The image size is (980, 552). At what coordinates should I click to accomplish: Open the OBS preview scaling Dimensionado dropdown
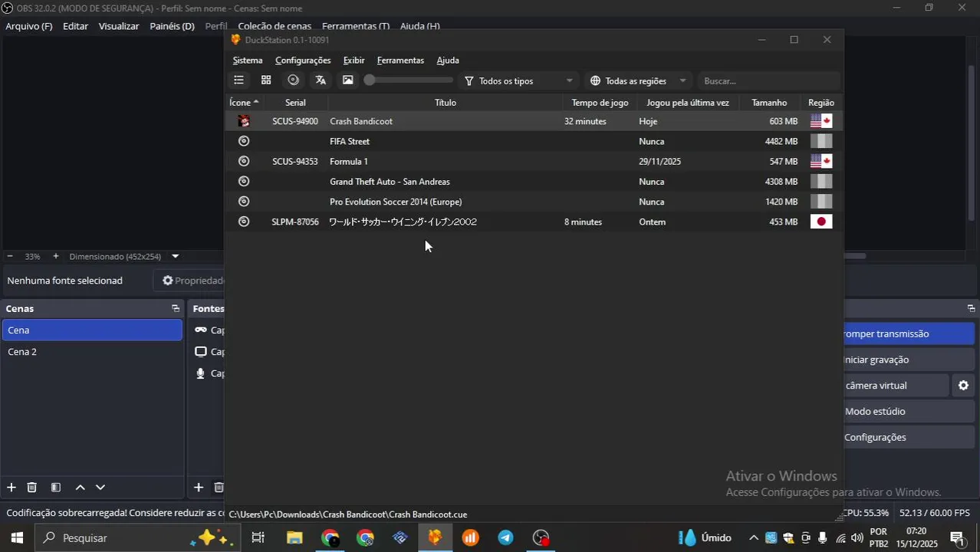[x=123, y=256]
